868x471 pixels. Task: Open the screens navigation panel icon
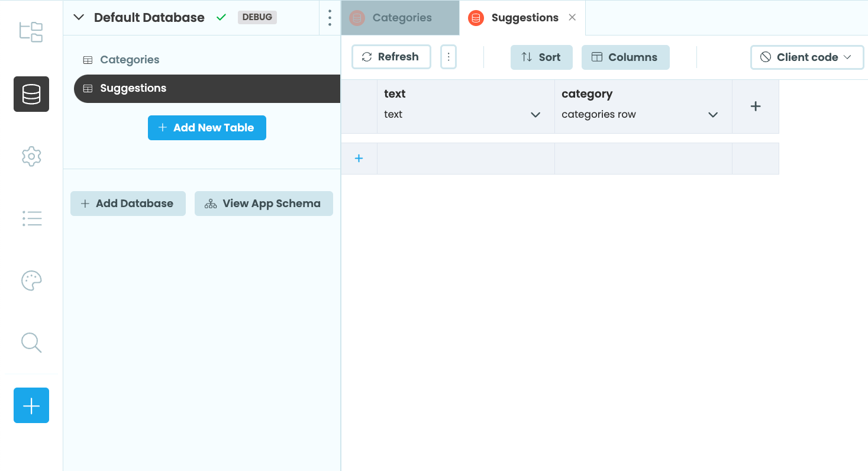[x=31, y=32]
